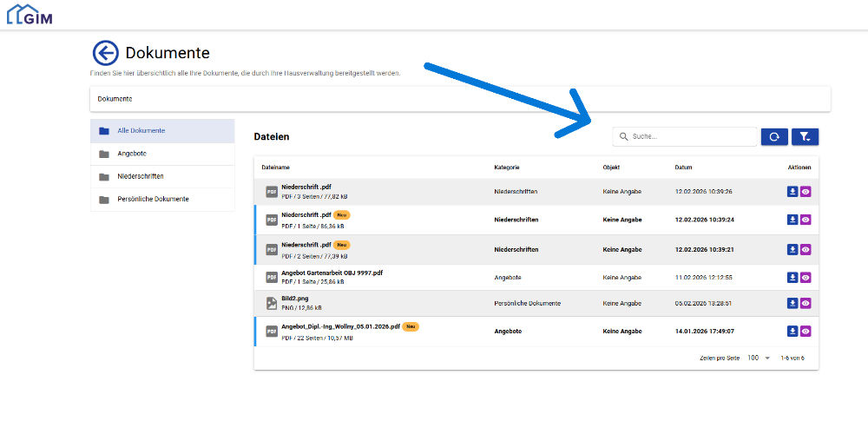The width and height of the screenshot is (868, 434).
Task: Open the Zeilen pro Seite dropdown
Action: 758,358
